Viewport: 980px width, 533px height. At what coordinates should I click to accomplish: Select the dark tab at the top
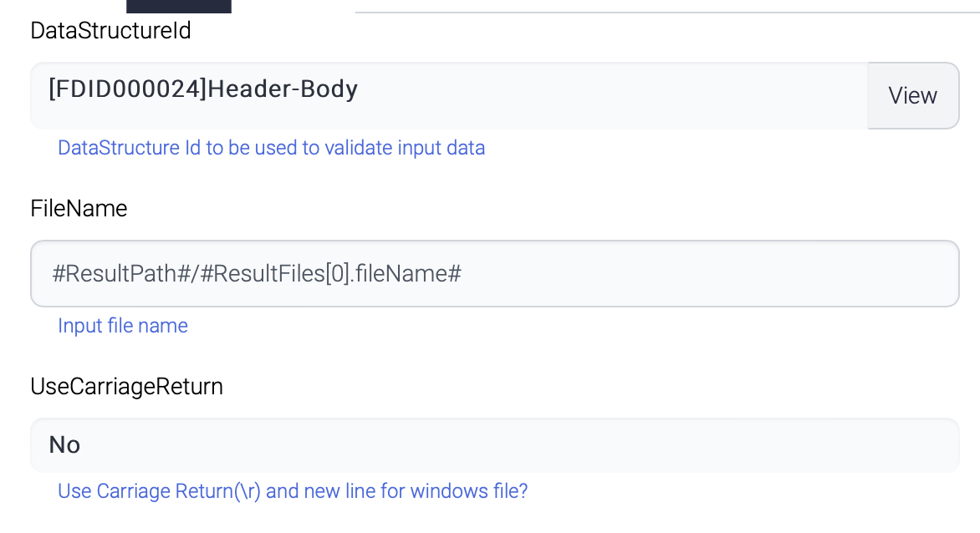(178, 6)
